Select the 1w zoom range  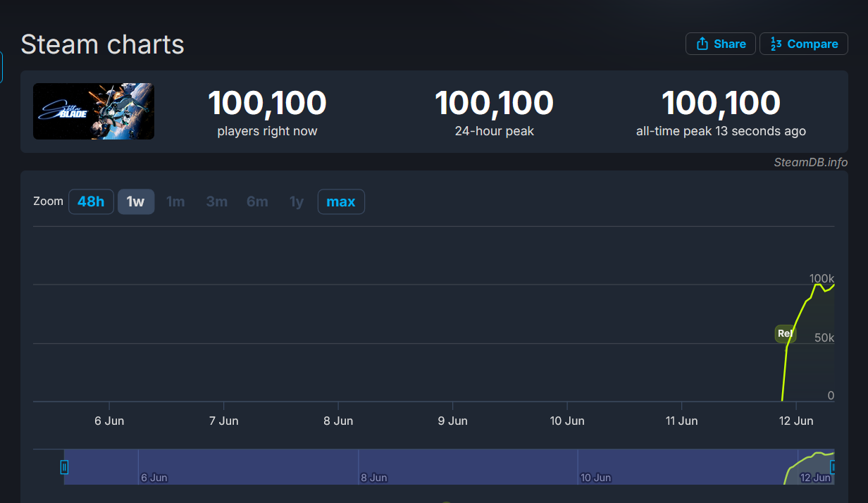click(136, 201)
